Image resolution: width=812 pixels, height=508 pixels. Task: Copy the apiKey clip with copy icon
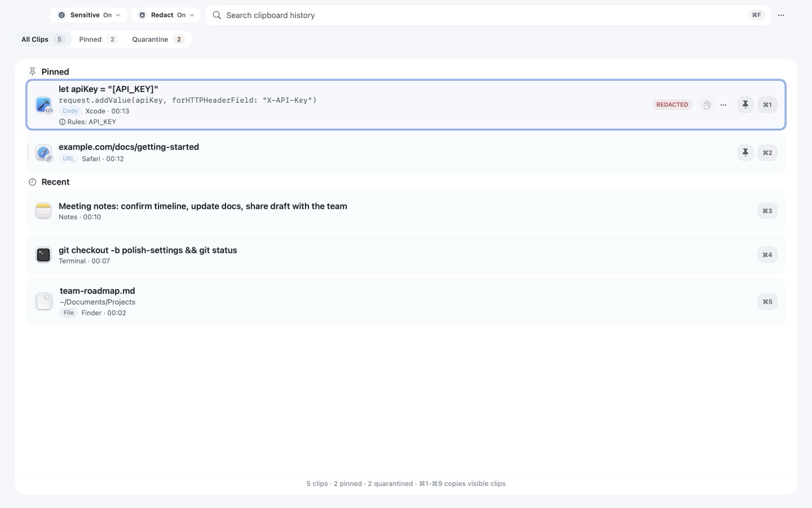click(x=707, y=105)
